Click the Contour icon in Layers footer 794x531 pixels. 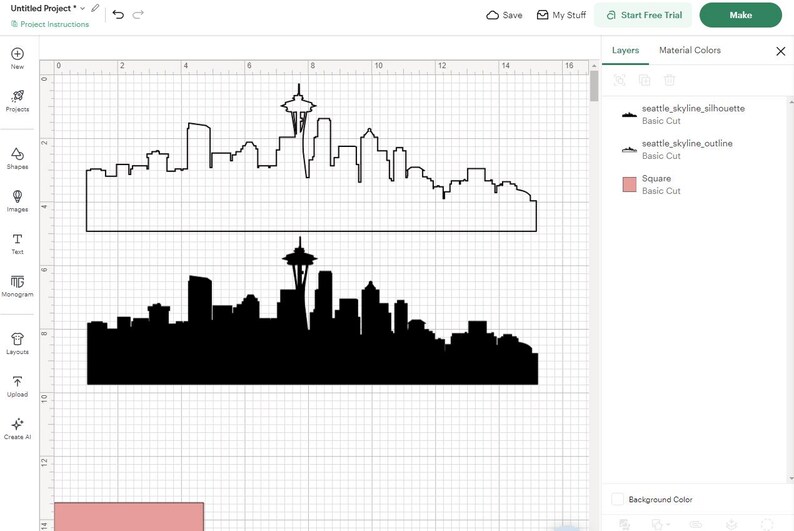click(x=767, y=525)
